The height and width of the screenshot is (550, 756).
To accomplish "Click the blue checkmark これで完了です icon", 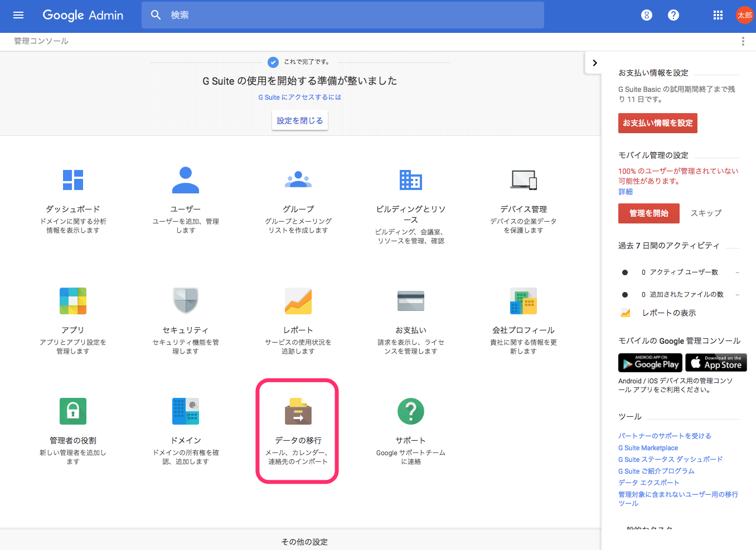I will 273,62.
